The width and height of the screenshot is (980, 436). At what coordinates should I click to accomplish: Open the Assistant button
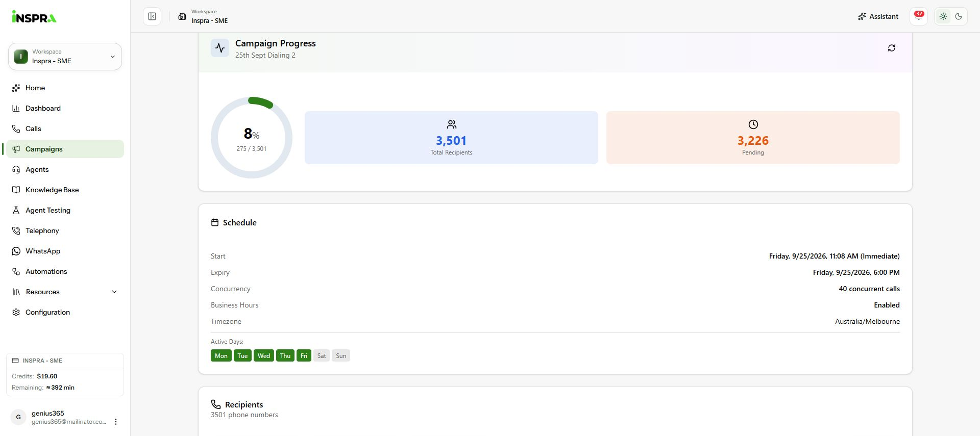[x=878, y=16]
